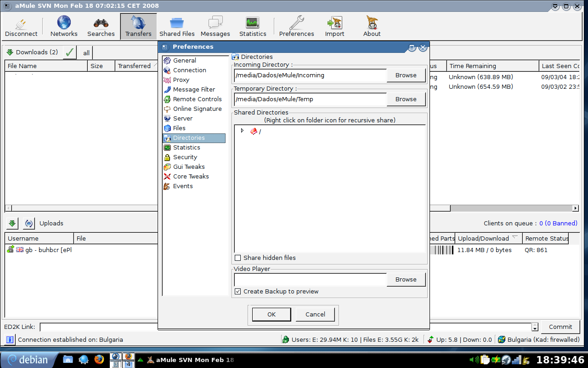588x368 pixels.
Task: Click the Incoming Directory path field
Action: click(311, 75)
